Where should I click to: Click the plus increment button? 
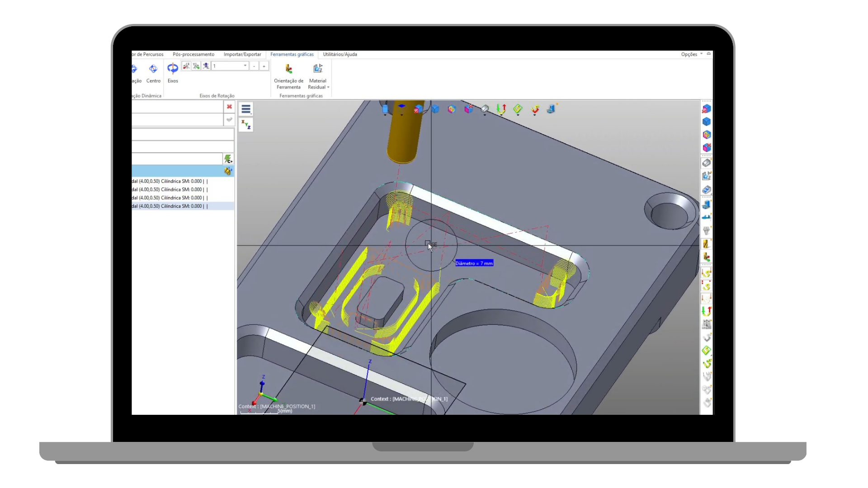(x=264, y=66)
